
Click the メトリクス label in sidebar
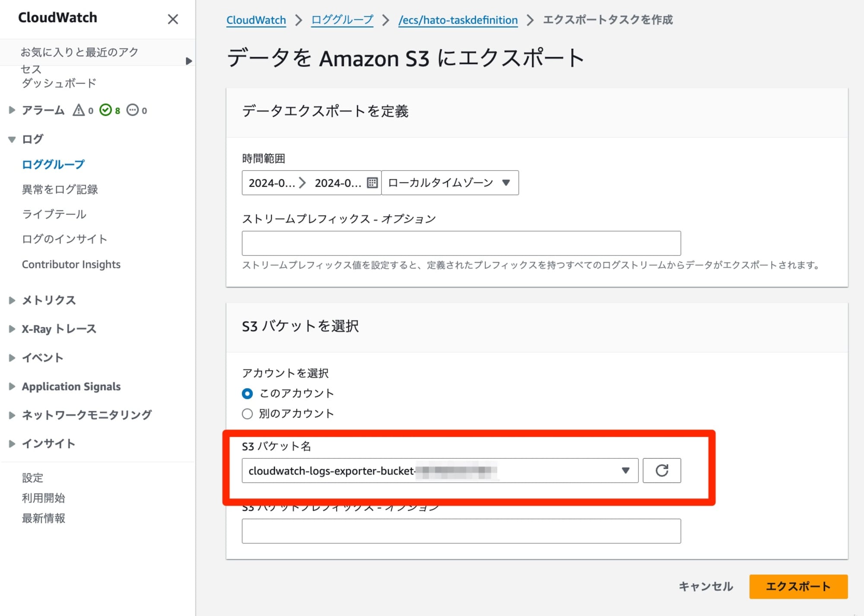pyautogui.click(x=49, y=300)
